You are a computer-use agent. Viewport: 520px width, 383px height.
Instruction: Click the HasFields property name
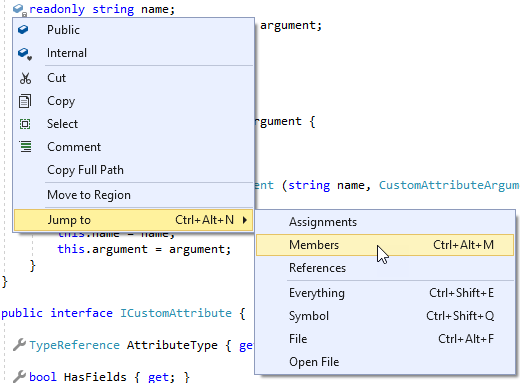[x=95, y=377]
